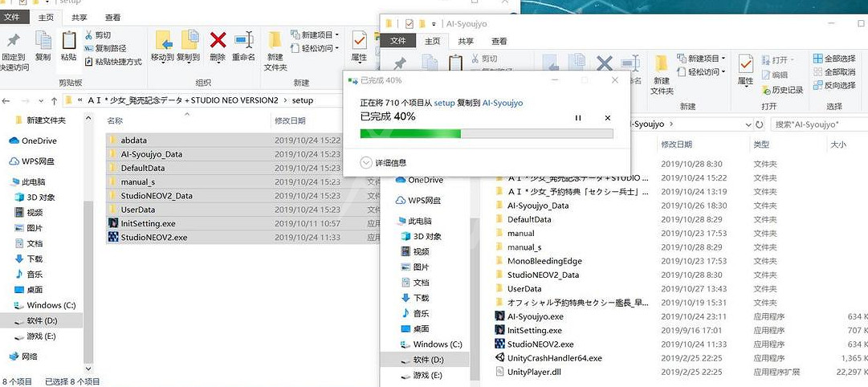Click the Select all (全部选择) icon in the AI-Syoujyo window
The width and height of the screenshot is (868, 387).
click(817, 58)
